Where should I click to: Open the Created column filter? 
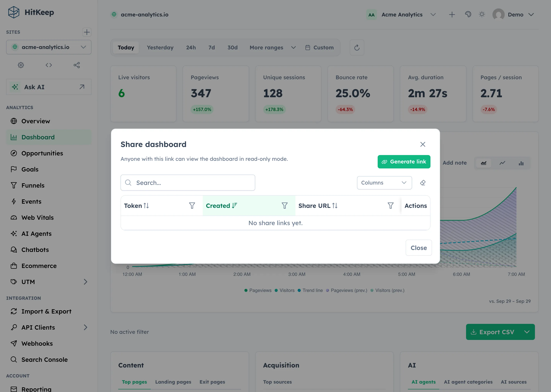(285, 206)
